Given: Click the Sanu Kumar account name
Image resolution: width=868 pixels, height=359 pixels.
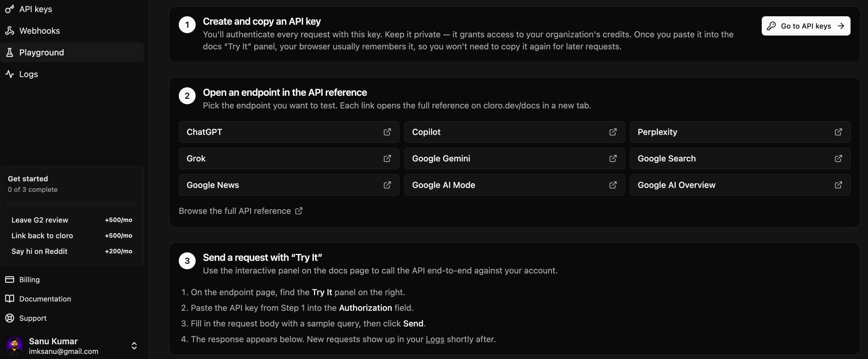Looking at the screenshot, I should point(53,341).
